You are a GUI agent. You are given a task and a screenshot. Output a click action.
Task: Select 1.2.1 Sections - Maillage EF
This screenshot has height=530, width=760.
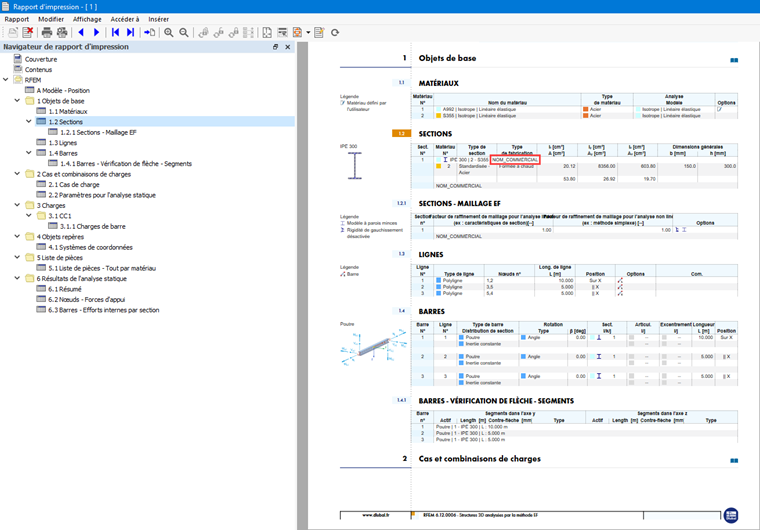98,132
